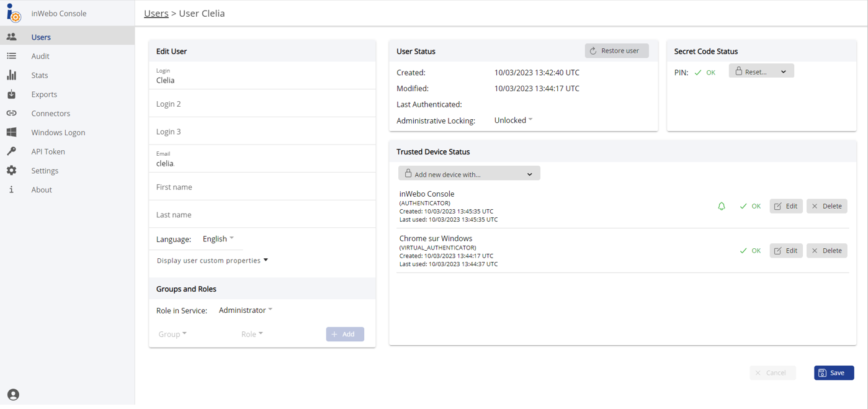Viewport: 868px width, 409px height.
Task: Open the Users breadcrumb link
Action: click(x=156, y=12)
